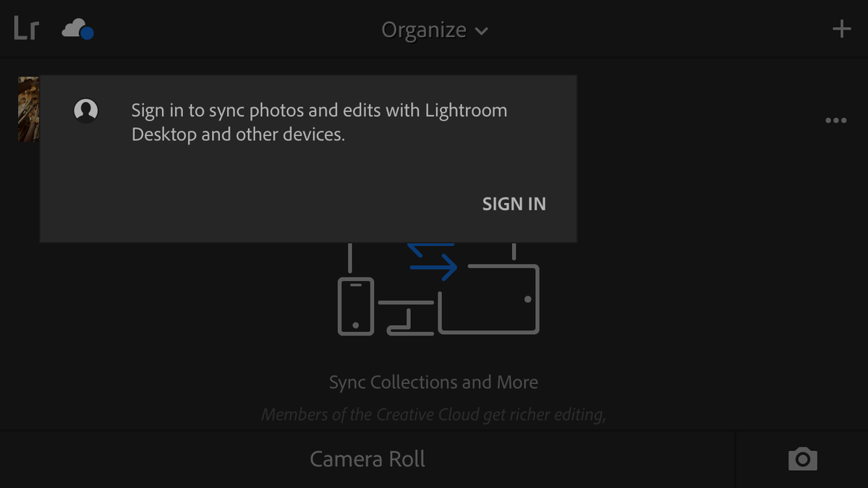Tap the sign-in message text
Image resolution: width=868 pixels, height=488 pixels.
[x=318, y=121]
